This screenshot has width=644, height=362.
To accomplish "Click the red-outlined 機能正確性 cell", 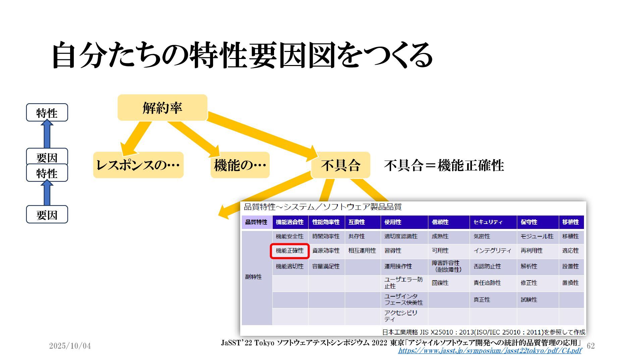I will [x=289, y=251].
